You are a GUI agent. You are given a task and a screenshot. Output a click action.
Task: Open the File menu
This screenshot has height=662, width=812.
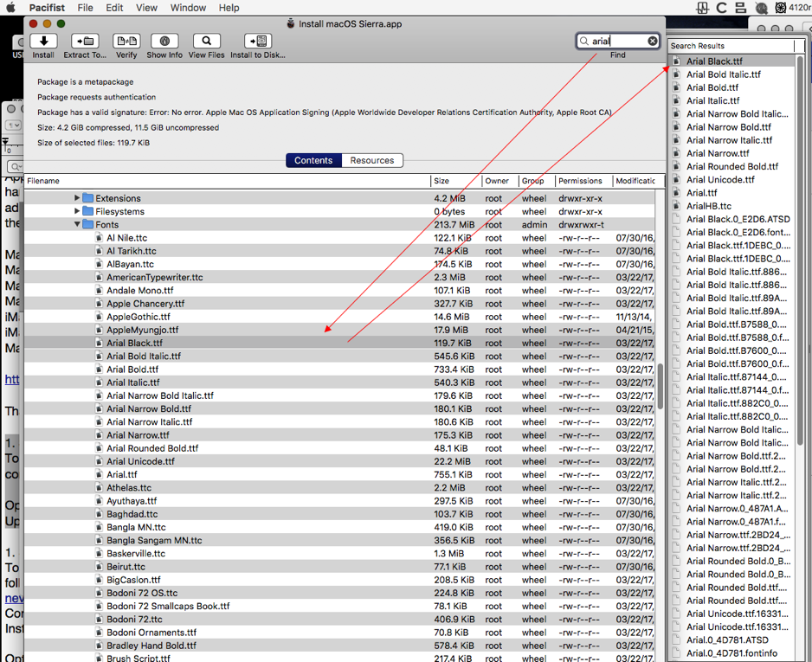[85, 7]
